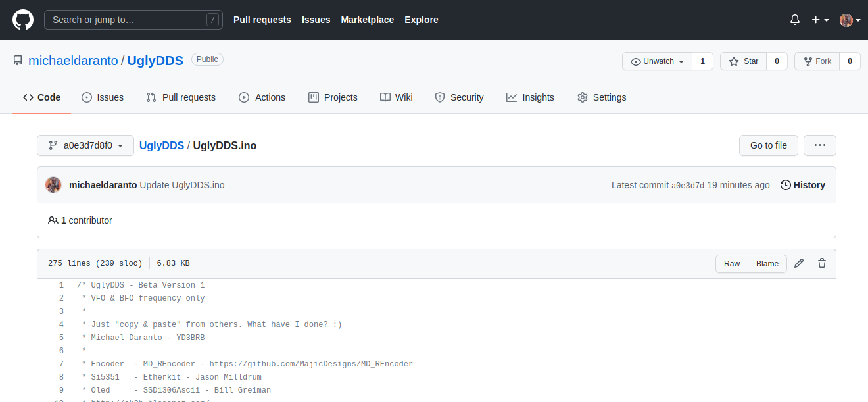Click the pencil edit file icon
The image size is (868, 402).
(x=799, y=263)
